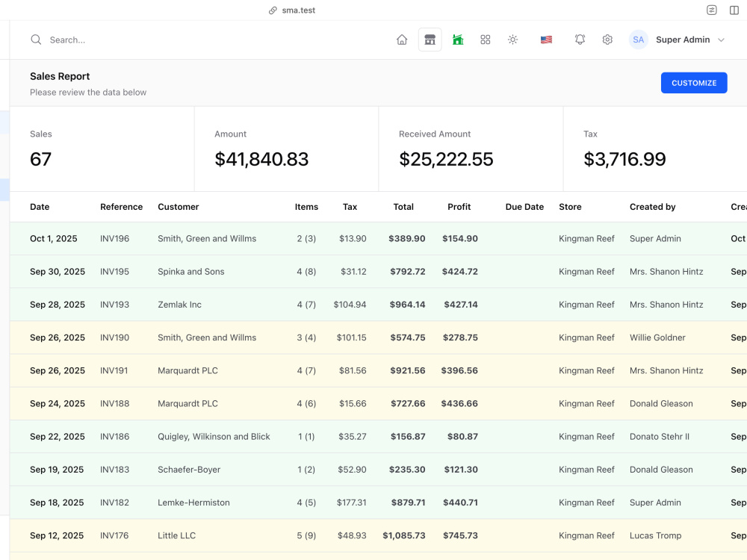Open the green warehouse icon

click(458, 40)
